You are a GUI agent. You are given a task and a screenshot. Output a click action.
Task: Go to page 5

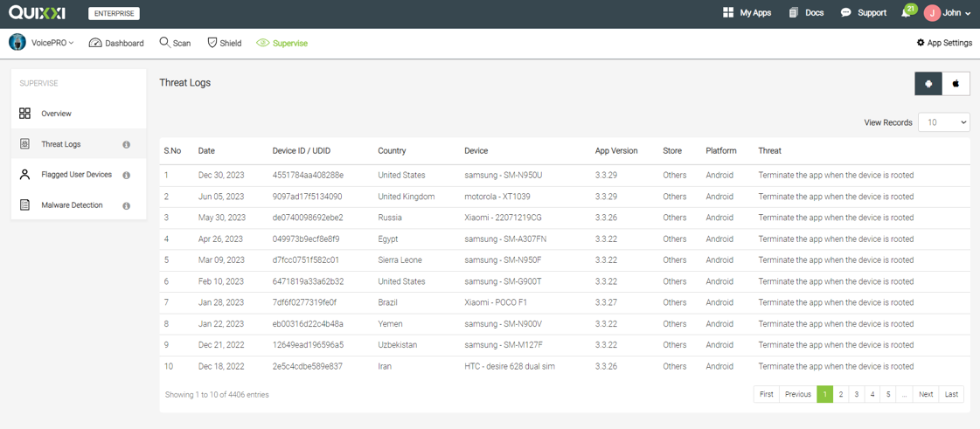click(887, 394)
